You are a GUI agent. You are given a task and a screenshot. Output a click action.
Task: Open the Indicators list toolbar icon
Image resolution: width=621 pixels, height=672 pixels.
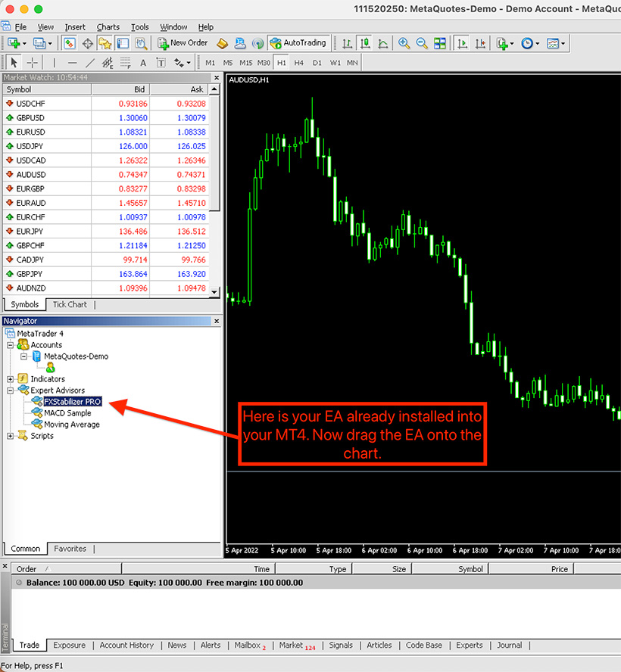coord(502,43)
